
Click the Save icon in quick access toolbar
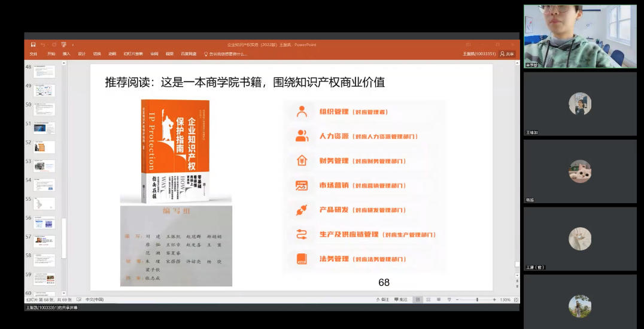click(34, 44)
